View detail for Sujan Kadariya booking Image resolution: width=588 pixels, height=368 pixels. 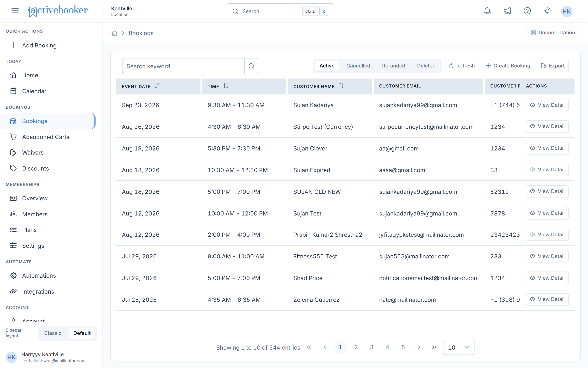pos(547,105)
